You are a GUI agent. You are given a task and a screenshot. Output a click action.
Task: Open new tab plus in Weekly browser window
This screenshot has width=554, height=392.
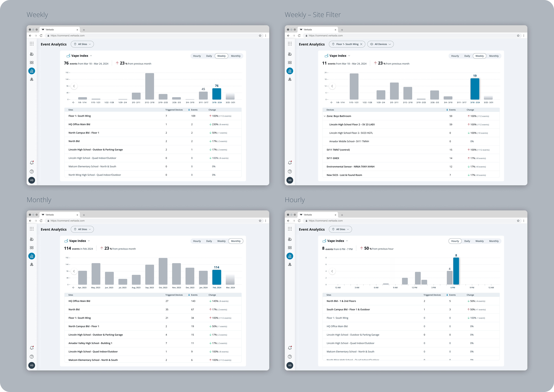coord(84,30)
